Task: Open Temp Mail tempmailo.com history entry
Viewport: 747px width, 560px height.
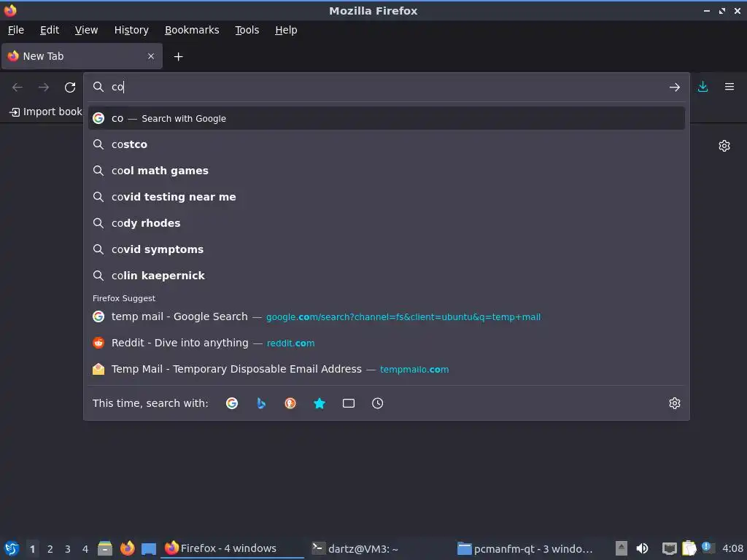Action: (x=387, y=369)
